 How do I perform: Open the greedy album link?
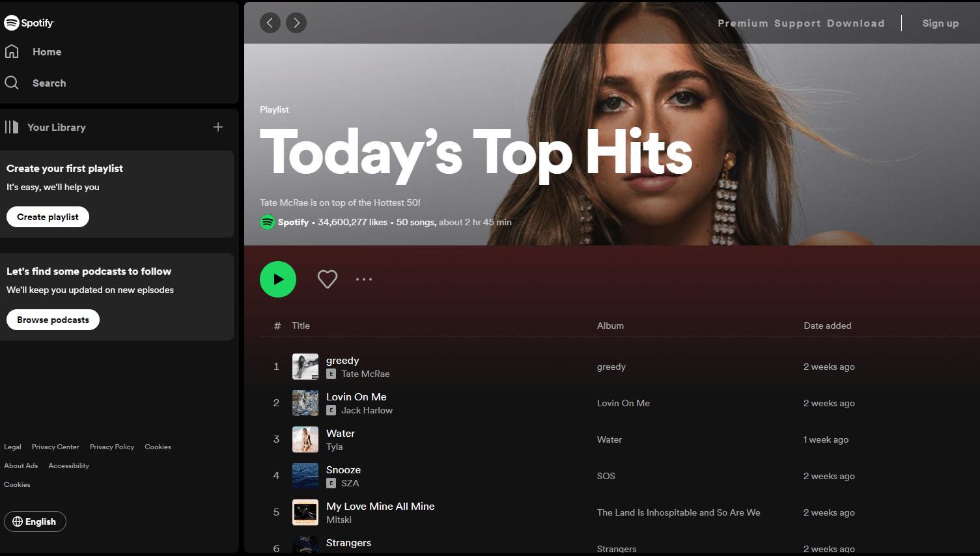point(611,367)
